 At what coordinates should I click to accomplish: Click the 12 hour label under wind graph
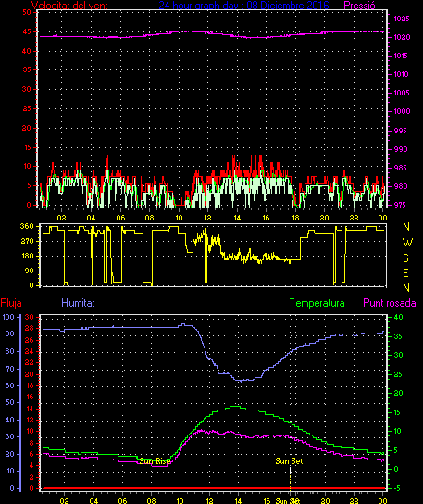[208, 218]
